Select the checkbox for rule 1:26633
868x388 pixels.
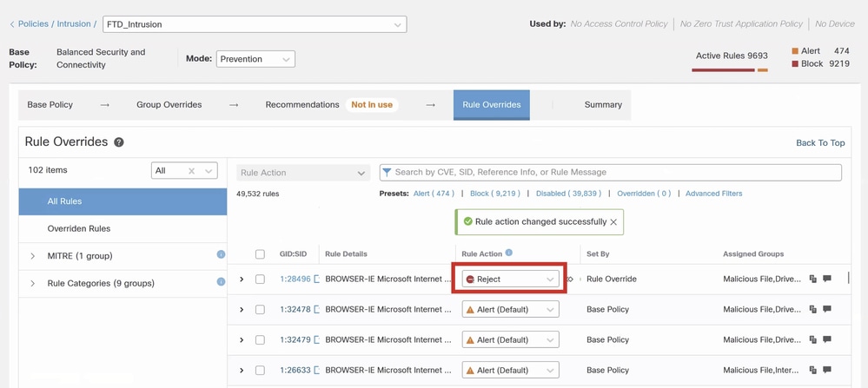pos(260,371)
